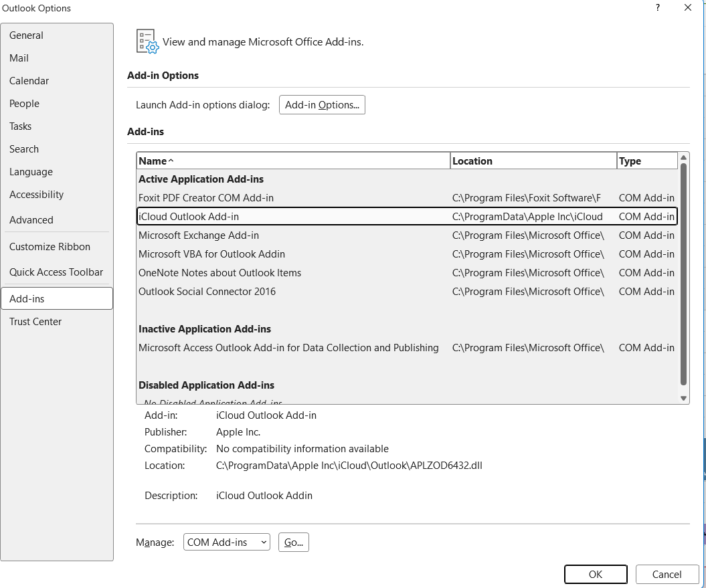Sort add-ins by Location column header
Screen dimensions: 706x588
point(533,161)
